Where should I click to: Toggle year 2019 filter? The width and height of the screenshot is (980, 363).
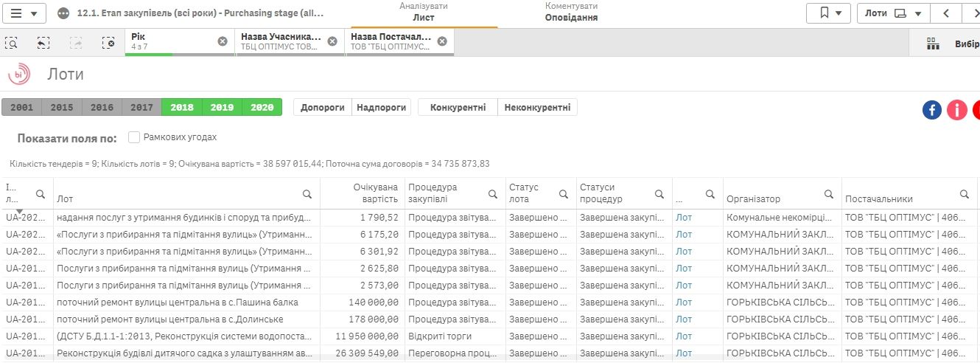222,107
